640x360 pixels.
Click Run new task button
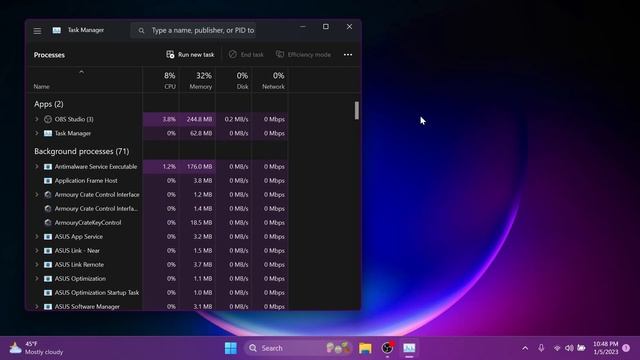(x=190, y=54)
